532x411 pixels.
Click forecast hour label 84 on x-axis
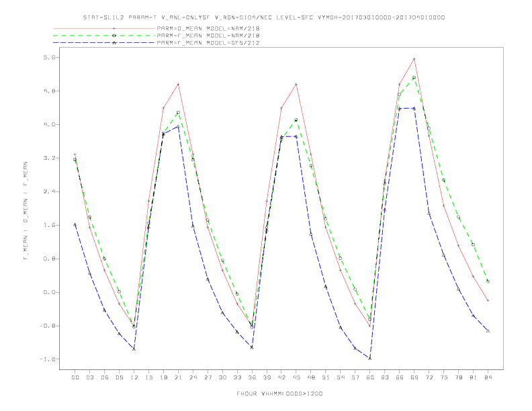click(x=488, y=378)
